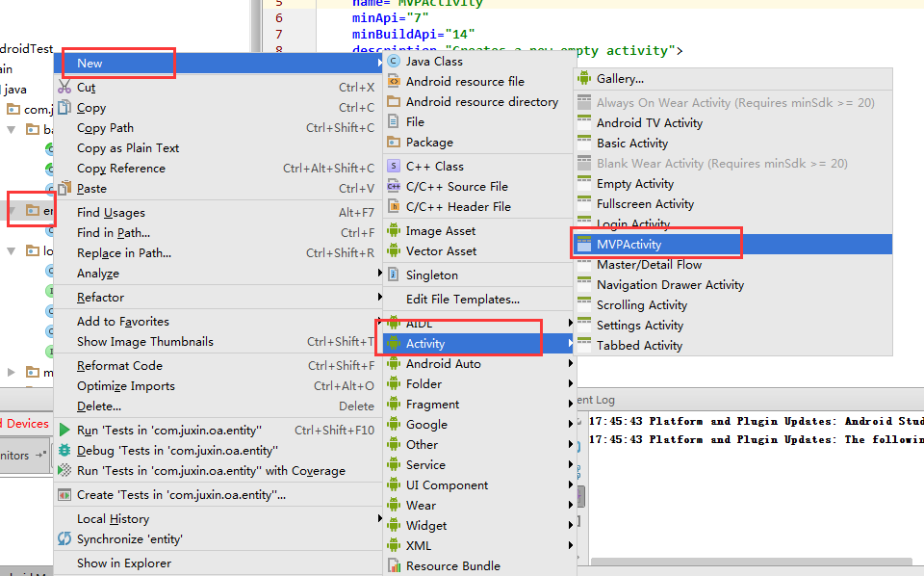Click the Cut scissors icon

click(x=64, y=88)
